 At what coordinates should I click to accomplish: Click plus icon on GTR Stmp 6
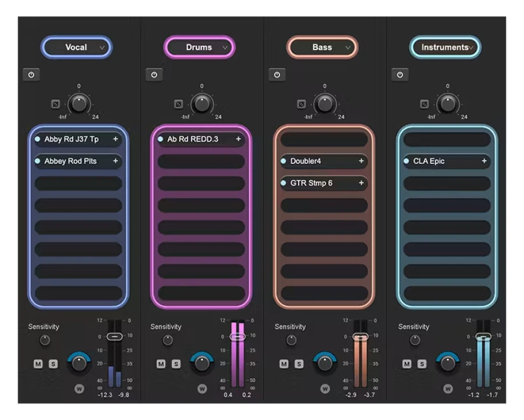(x=361, y=183)
